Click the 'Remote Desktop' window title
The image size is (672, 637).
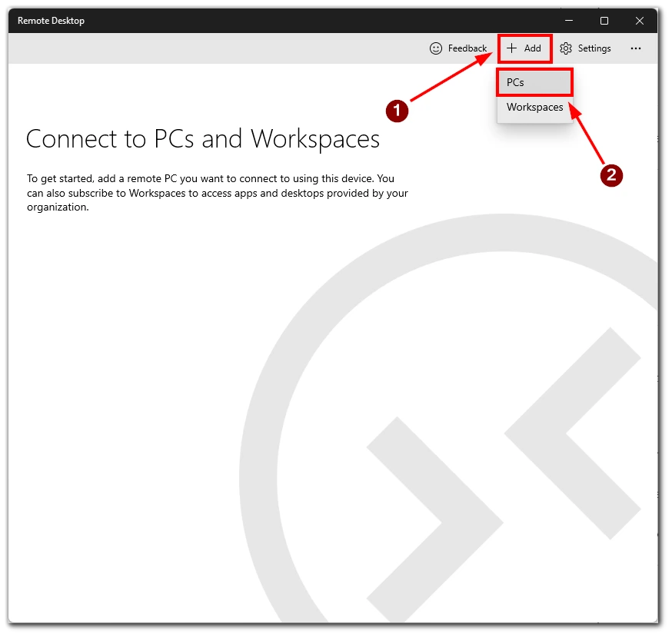(51, 21)
